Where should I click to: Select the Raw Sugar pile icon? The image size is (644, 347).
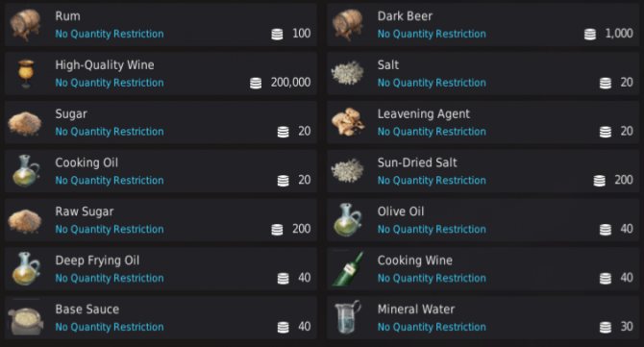click(25, 220)
